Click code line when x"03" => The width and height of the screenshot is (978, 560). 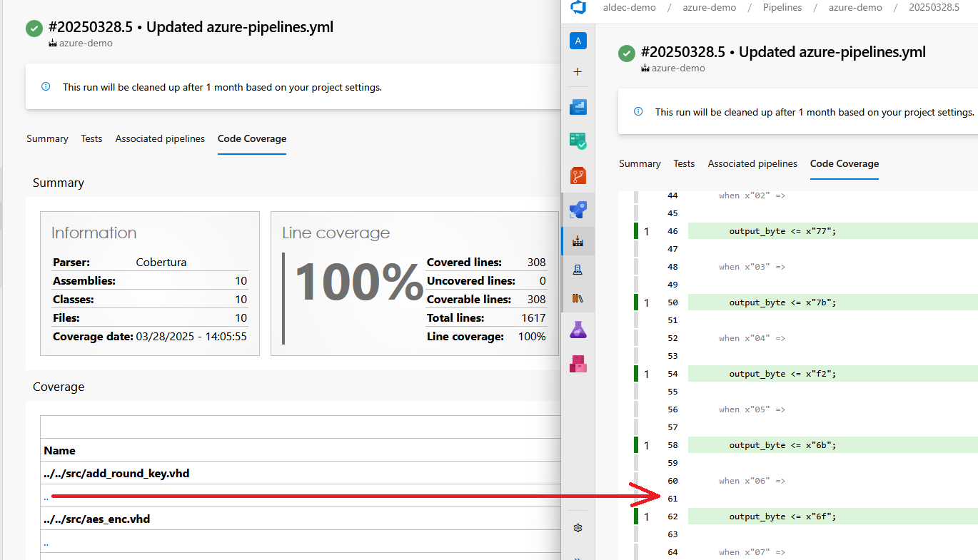point(752,267)
